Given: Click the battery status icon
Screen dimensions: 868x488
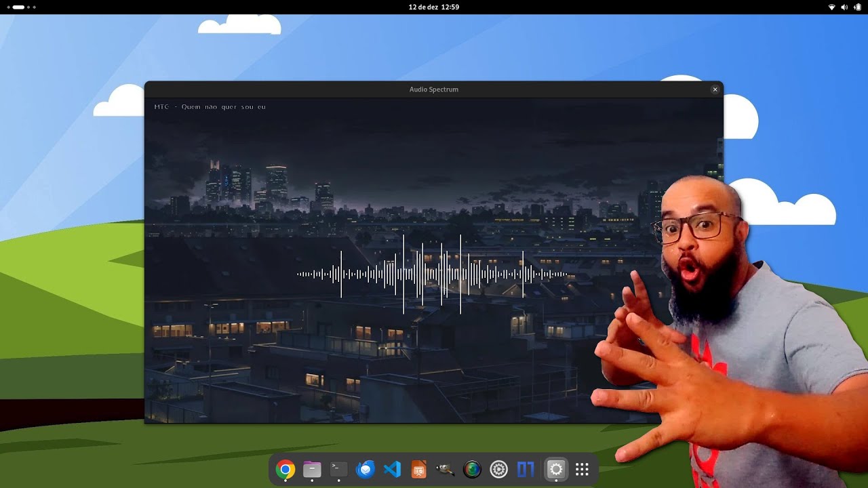Looking at the screenshot, I should pos(857,7).
